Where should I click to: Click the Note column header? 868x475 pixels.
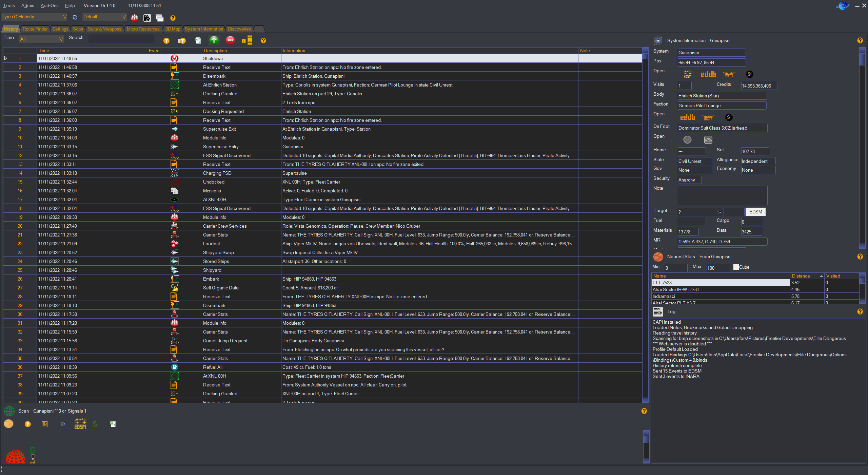pyautogui.click(x=610, y=51)
